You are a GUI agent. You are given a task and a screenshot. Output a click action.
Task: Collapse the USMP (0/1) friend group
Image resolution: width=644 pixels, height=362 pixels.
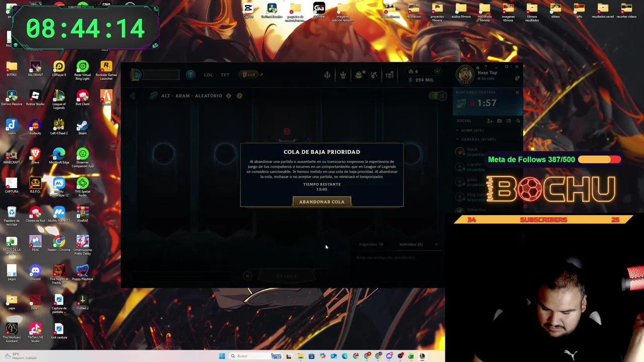[471, 130]
